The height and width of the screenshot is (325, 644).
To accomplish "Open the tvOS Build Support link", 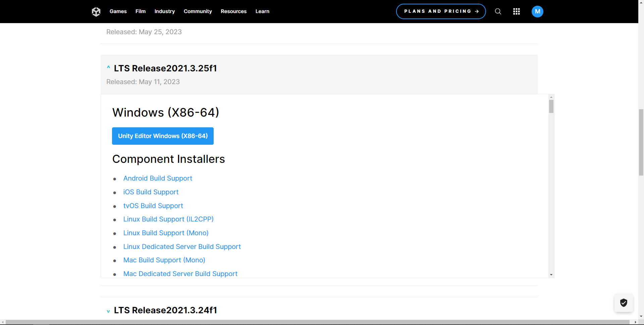I will pyautogui.click(x=153, y=206).
